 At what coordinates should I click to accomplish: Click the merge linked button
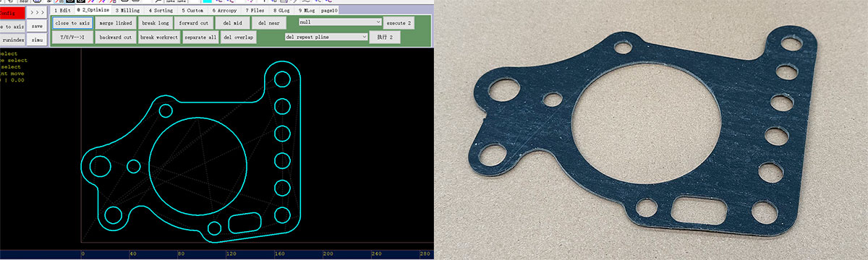pyautogui.click(x=116, y=23)
